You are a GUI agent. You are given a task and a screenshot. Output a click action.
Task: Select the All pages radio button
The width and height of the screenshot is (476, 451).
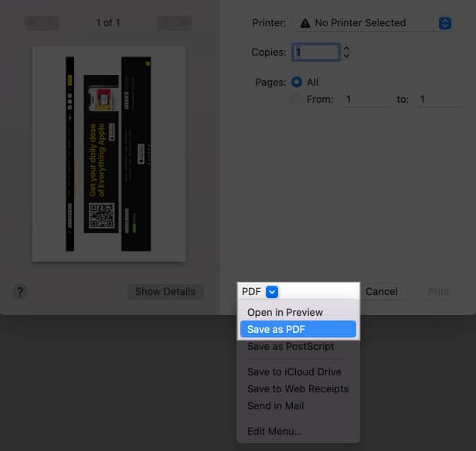297,82
